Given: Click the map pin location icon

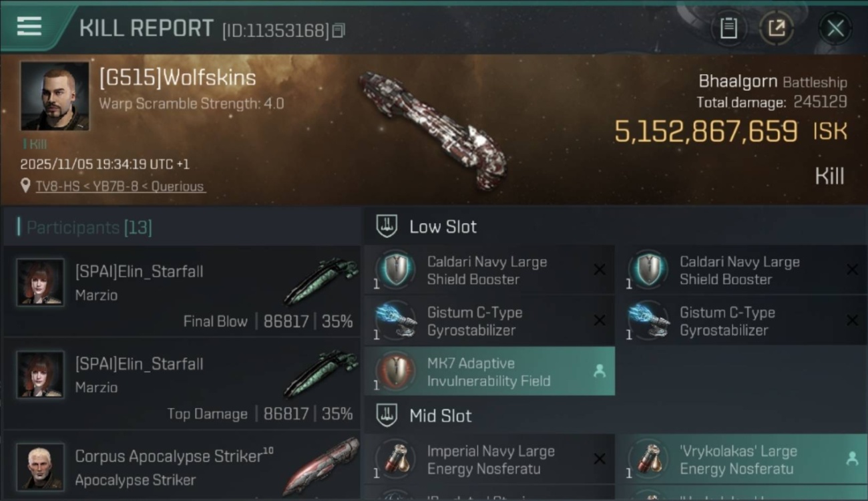Looking at the screenshot, I should (25, 186).
